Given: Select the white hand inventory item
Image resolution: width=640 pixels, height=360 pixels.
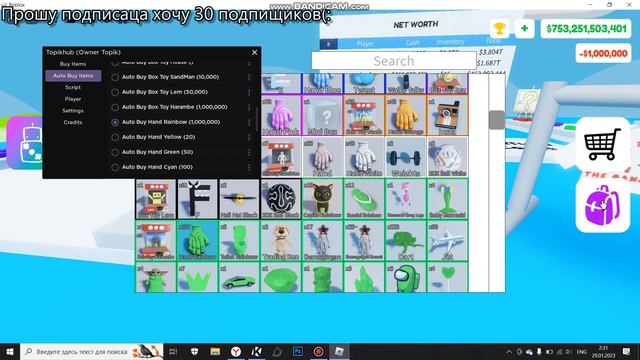Looking at the screenshot, I should (x=364, y=158).
